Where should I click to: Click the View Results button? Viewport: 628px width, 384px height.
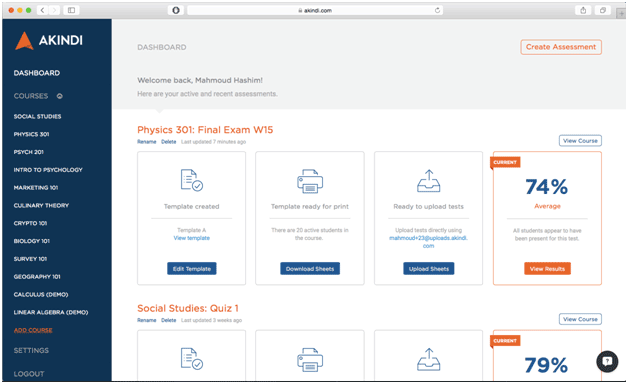[547, 269]
